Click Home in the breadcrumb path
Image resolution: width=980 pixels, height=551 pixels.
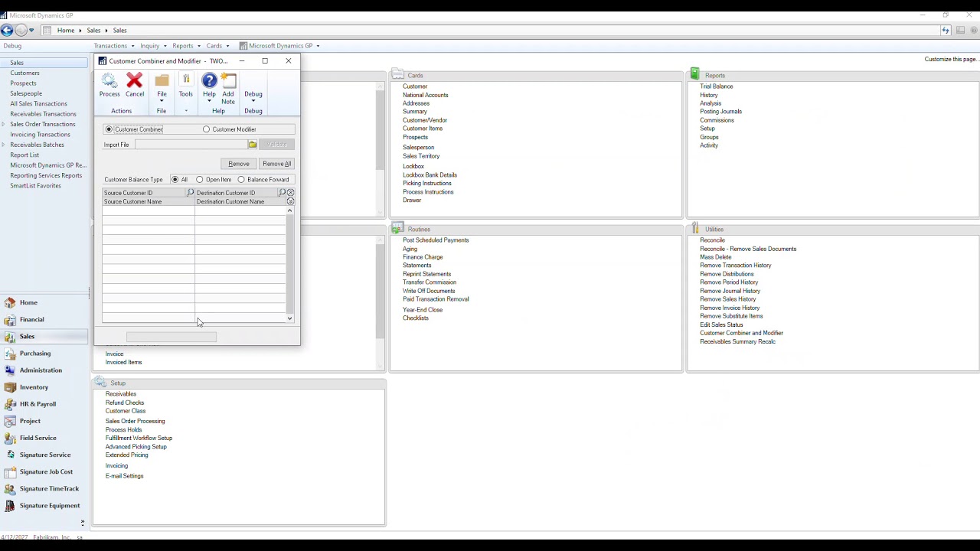[x=66, y=31]
